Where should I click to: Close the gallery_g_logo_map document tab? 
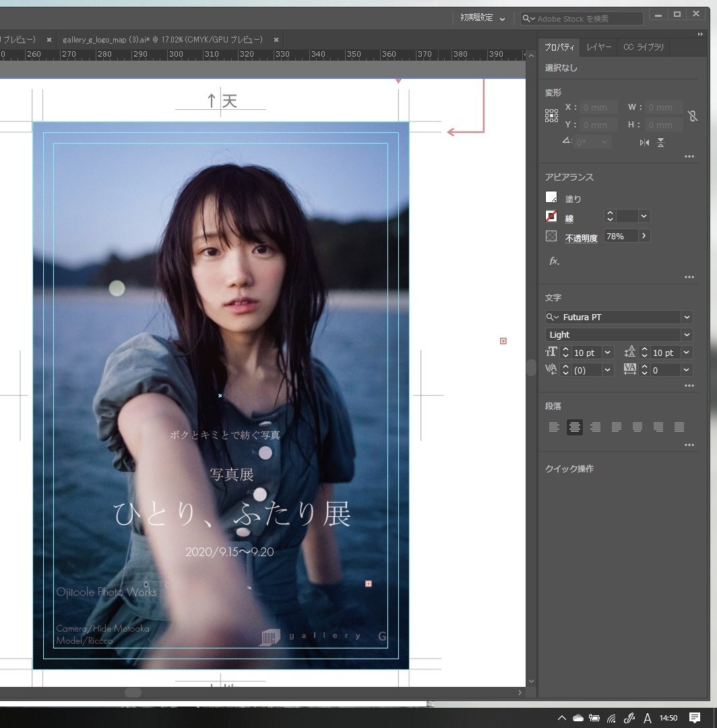(x=276, y=40)
